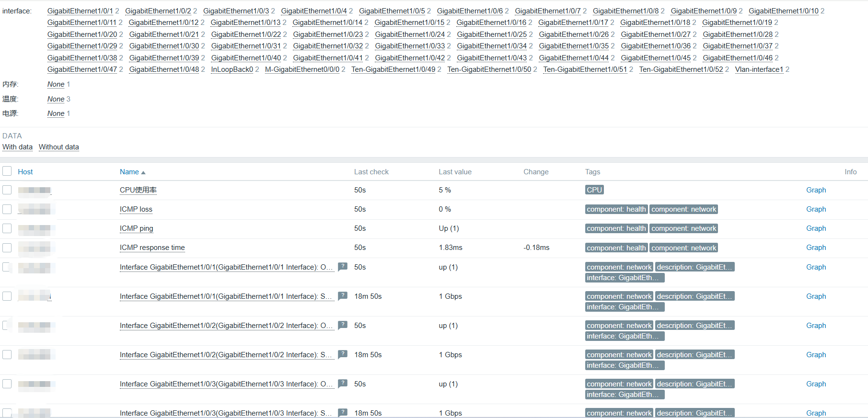Open the ICMP response time item

coord(152,248)
